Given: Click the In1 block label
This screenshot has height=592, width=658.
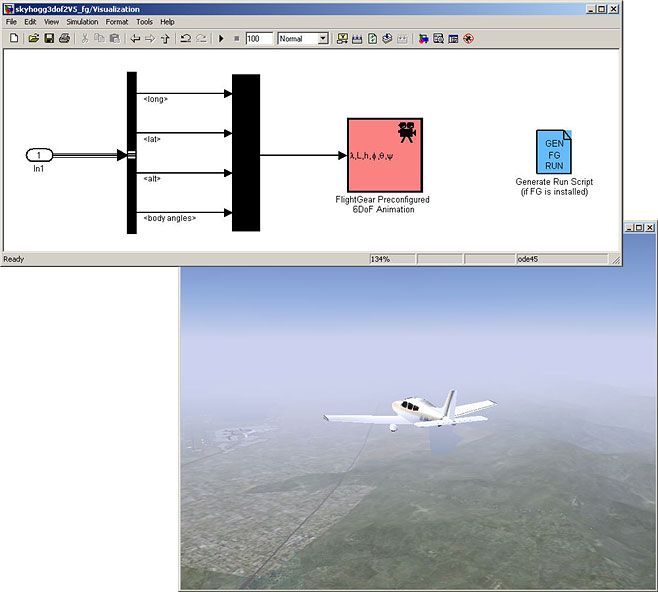Looking at the screenshot, I should 39,169.
